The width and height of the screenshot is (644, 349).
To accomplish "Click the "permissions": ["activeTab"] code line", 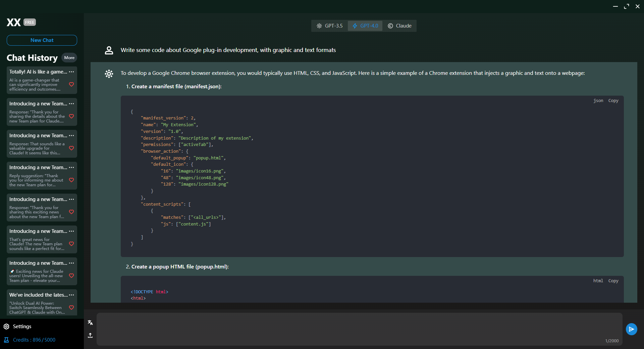I will [x=177, y=145].
